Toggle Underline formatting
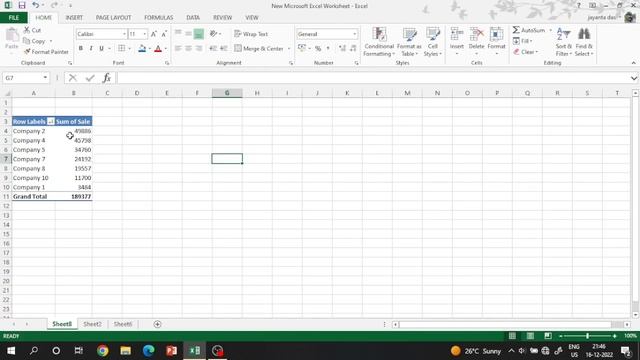The height and width of the screenshot is (360, 640). tap(101, 48)
